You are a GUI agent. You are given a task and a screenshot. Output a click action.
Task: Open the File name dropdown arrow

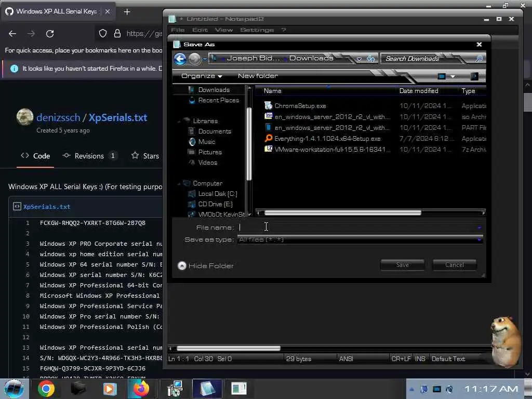click(x=479, y=228)
